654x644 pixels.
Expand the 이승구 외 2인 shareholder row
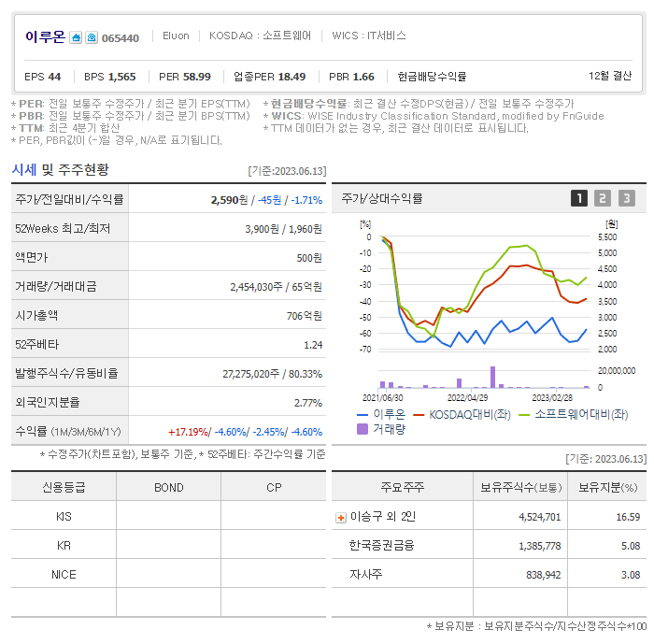(x=341, y=518)
